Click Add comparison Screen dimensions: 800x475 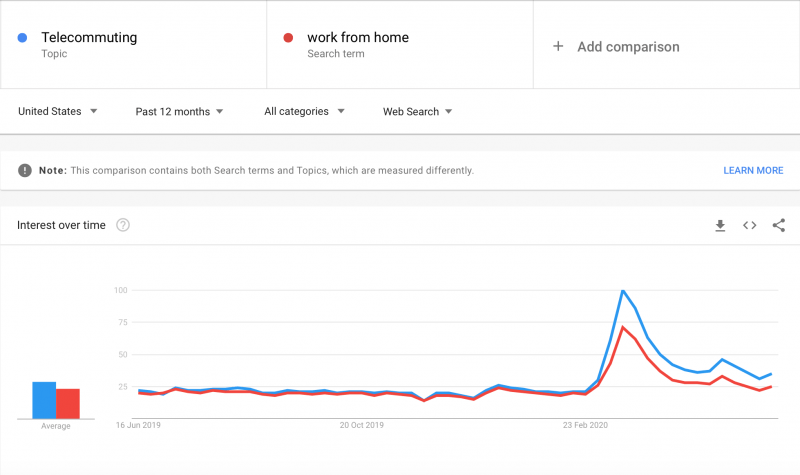628,46
